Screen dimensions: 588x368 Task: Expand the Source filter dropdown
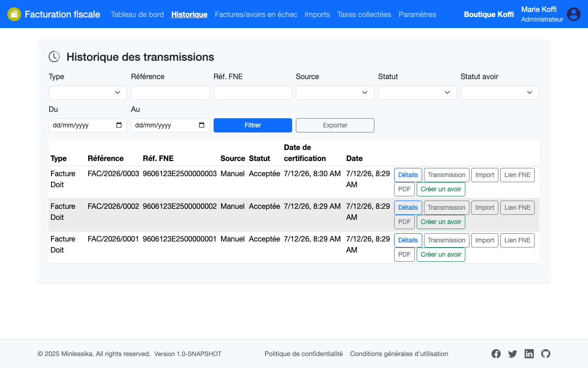(x=335, y=92)
